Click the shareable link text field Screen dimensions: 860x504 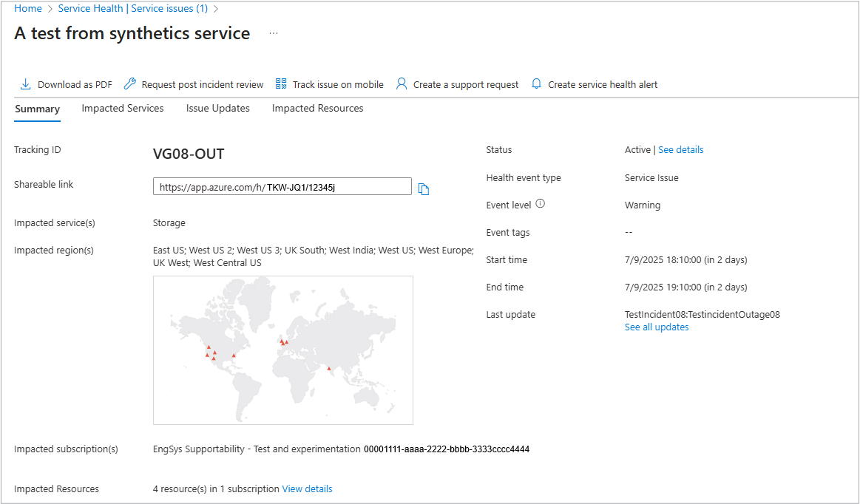282,187
